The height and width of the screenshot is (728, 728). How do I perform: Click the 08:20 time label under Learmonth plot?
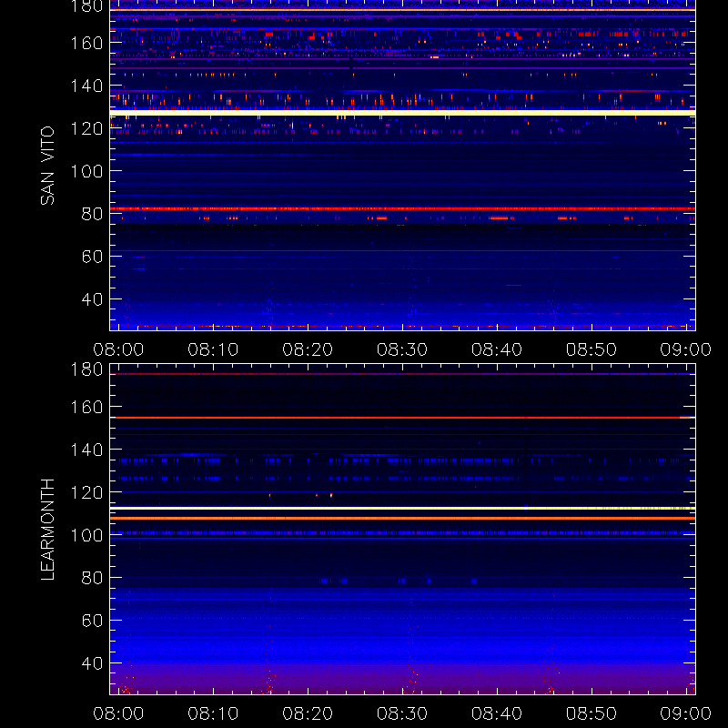308,713
